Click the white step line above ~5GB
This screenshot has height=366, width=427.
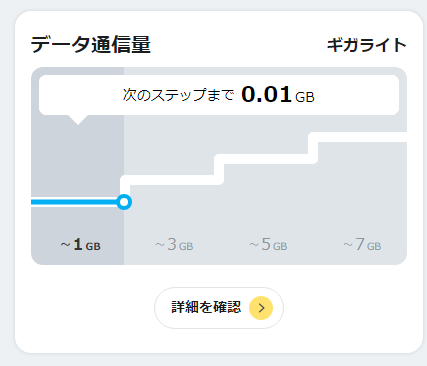(266, 159)
